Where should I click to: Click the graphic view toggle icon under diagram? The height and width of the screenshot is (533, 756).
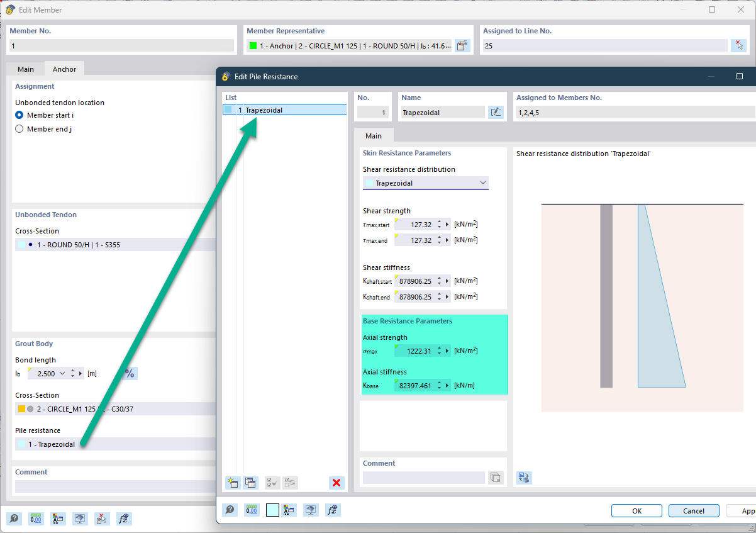(524, 478)
